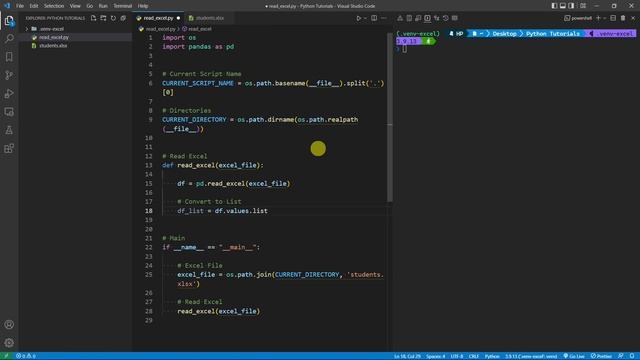Open editor more actions menu
Image resolution: width=640 pixels, height=360 pixels.
[384, 18]
